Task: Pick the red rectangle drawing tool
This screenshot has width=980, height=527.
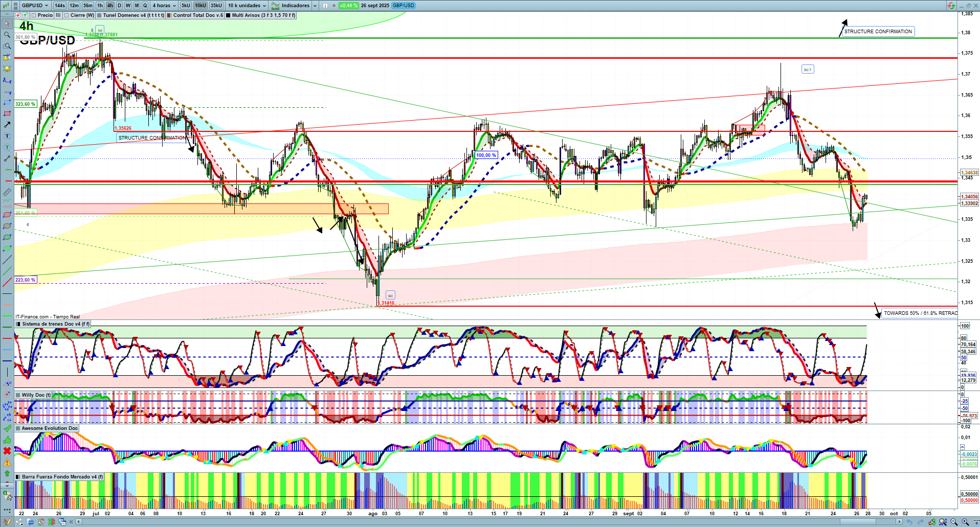Action: point(7,113)
